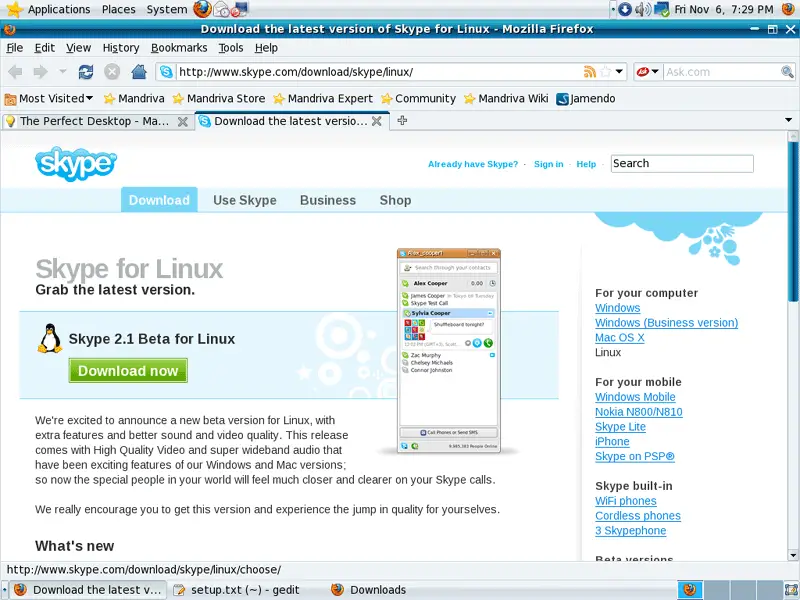Bookmark this page with the star icon
800x600 pixels.
click(606, 72)
